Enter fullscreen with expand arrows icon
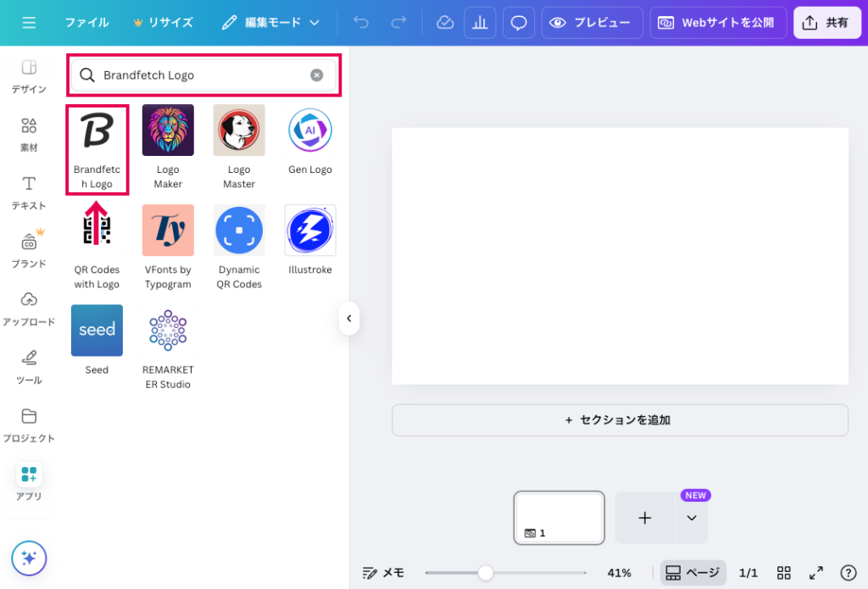 [816, 573]
